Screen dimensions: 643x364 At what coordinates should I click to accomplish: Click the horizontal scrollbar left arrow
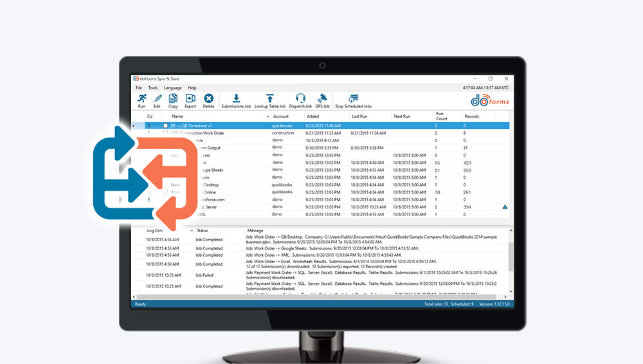pyautogui.click(x=134, y=296)
